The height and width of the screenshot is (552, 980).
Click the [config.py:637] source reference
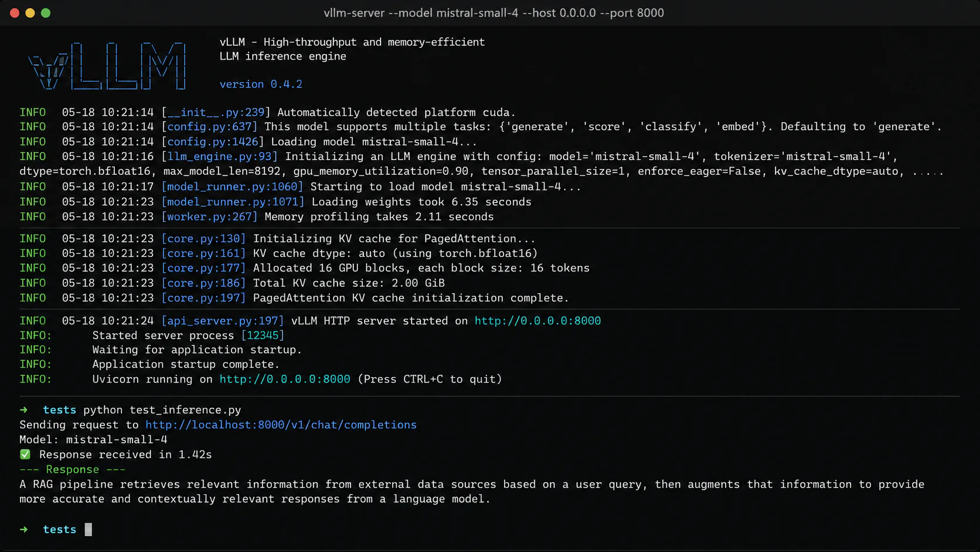click(209, 127)
